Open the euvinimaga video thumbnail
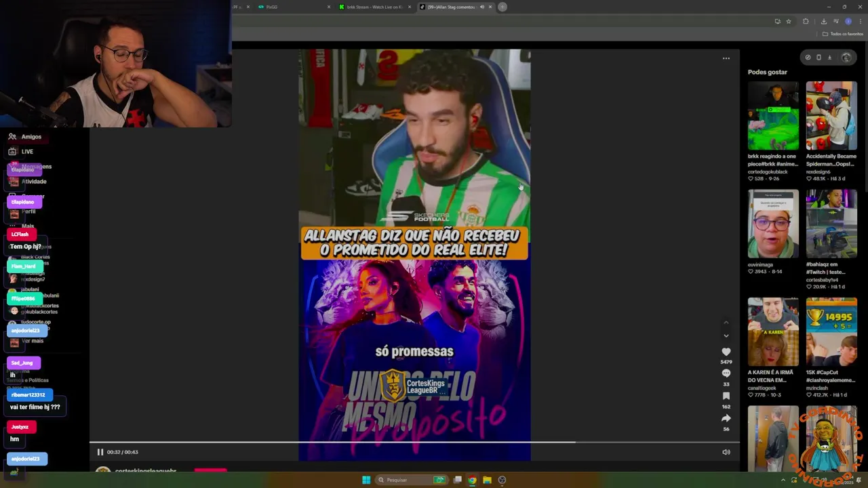The height and width of the screenshot is (488, 868). pos(773,224)
